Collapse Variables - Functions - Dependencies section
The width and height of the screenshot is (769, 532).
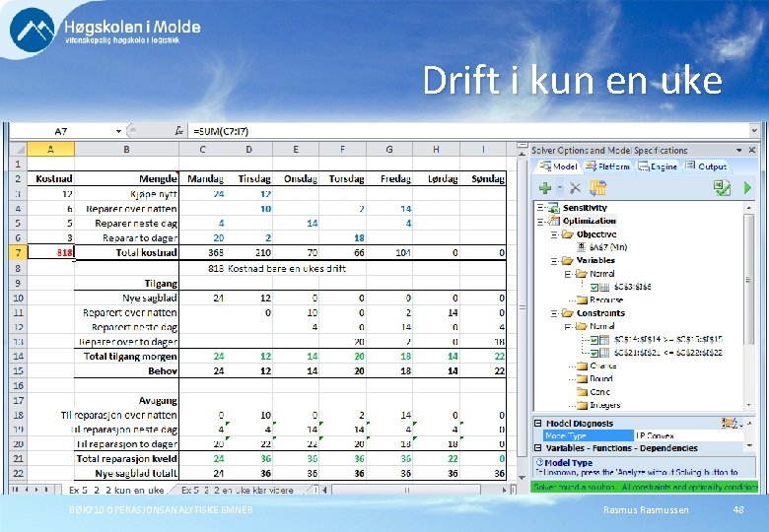click(538, 447)
